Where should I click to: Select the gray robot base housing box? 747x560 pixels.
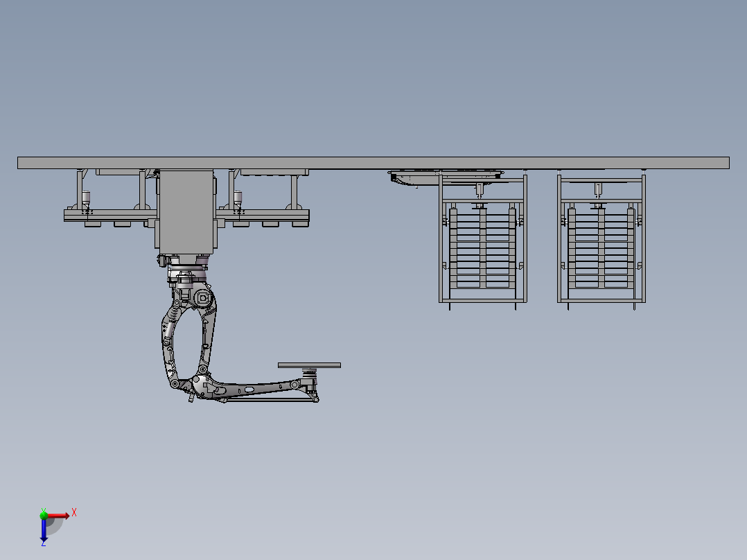(x=186, y=211)
